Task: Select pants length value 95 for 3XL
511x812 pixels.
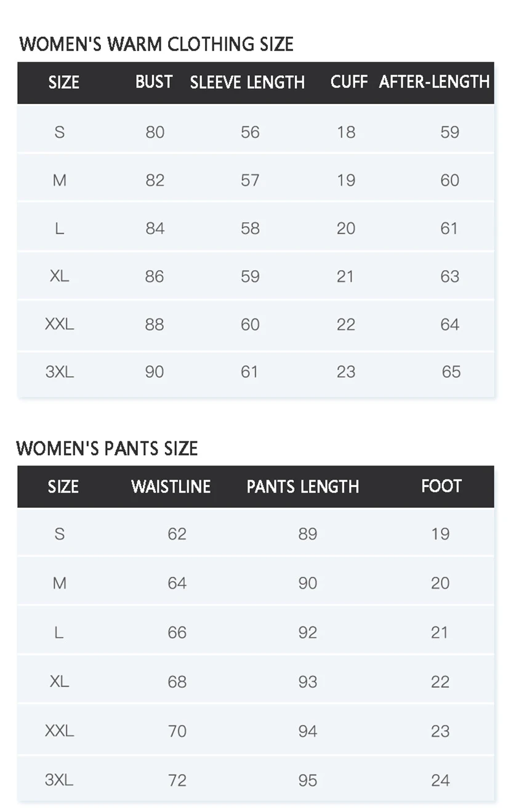Action: click(x=308, y=780)
